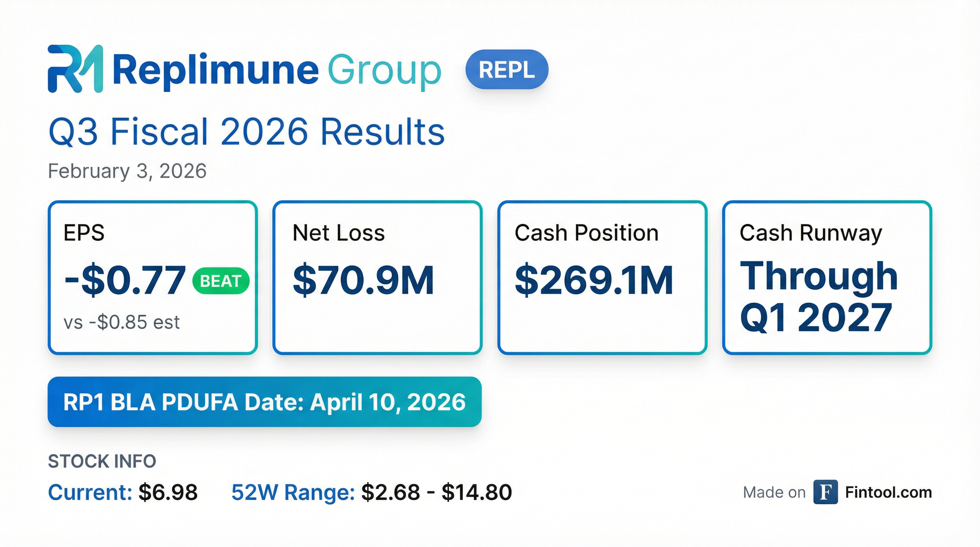Select the Through Q1 2027 text
The height and width of the screenshot is (547, 980).
(x=818, y=297)
